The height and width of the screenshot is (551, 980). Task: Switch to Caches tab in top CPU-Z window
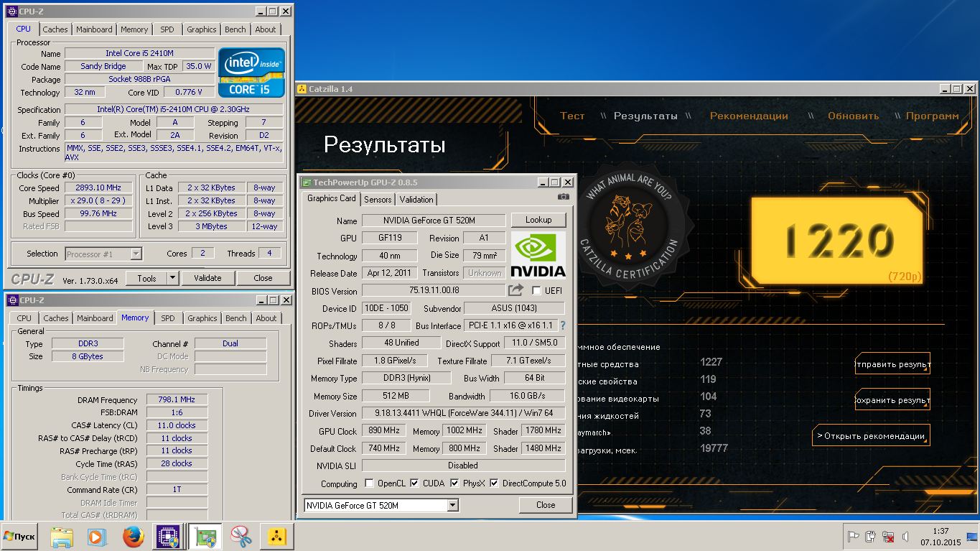(55, 29)
